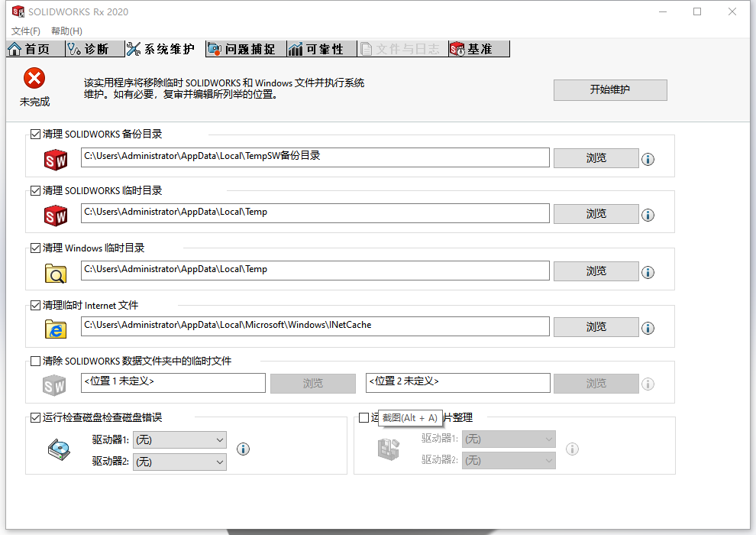This screenshot has height=535, width=756.
Task: Click folder magnifier icon for Windows temp
Action: 56,273
